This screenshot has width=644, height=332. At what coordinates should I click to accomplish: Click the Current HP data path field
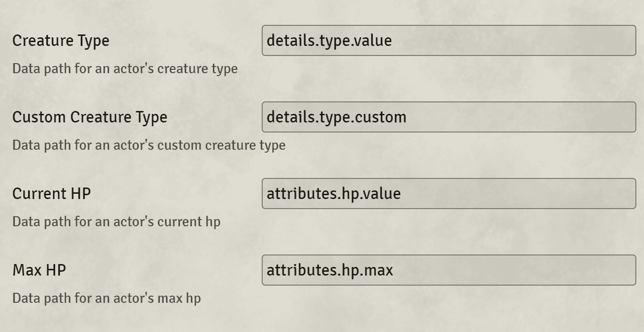(448, 193)
